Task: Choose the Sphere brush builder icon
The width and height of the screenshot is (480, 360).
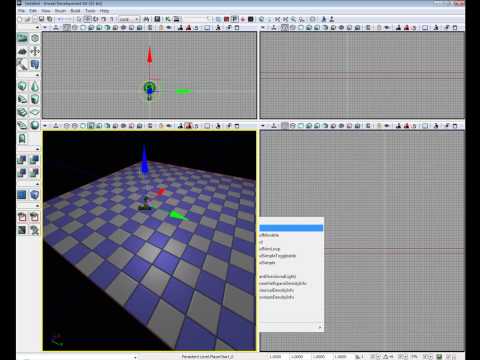Action: click(35, 125)
